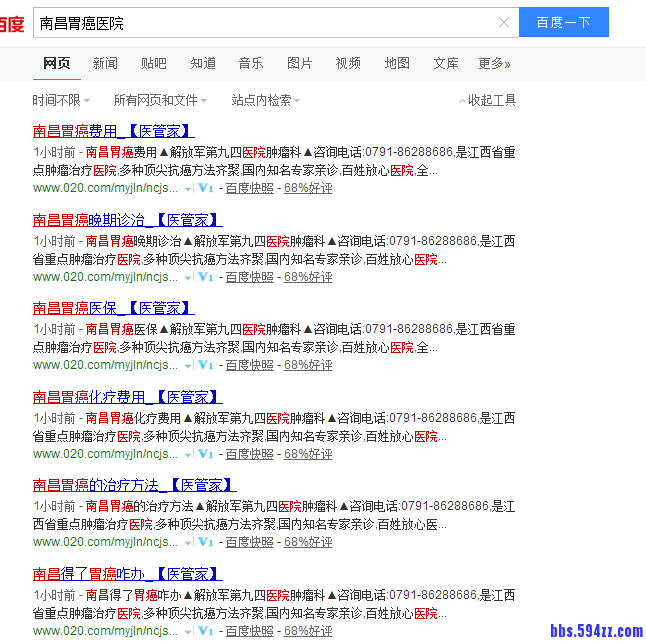
Task: Expand URL arrow under 南昌胃癌费用 result
Action: click(x=187, y=189)
